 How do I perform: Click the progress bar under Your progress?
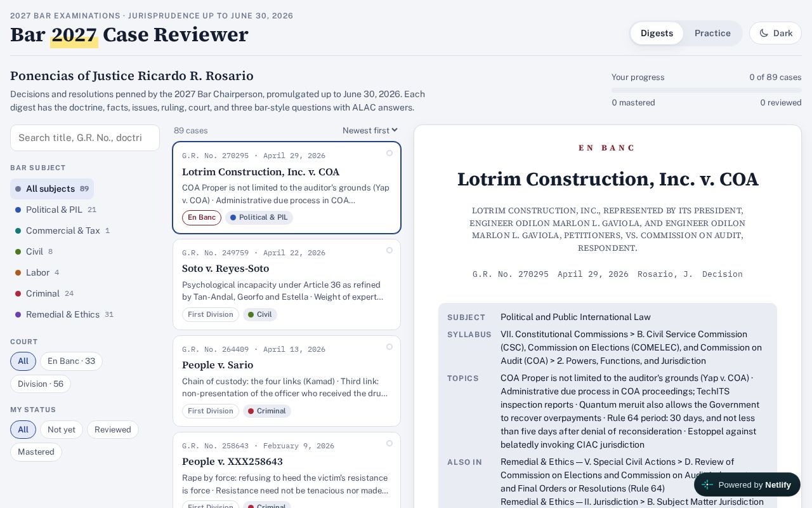pyautogui.click(x=707, y=90)
